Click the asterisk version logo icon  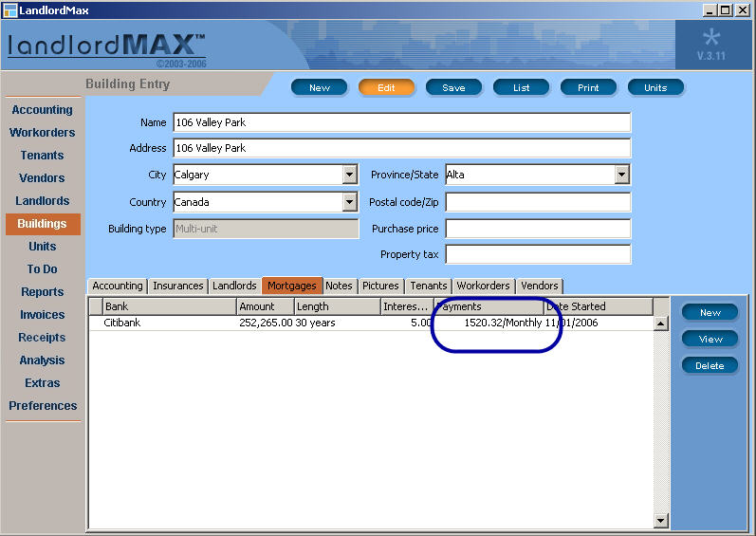coord(711,38)
